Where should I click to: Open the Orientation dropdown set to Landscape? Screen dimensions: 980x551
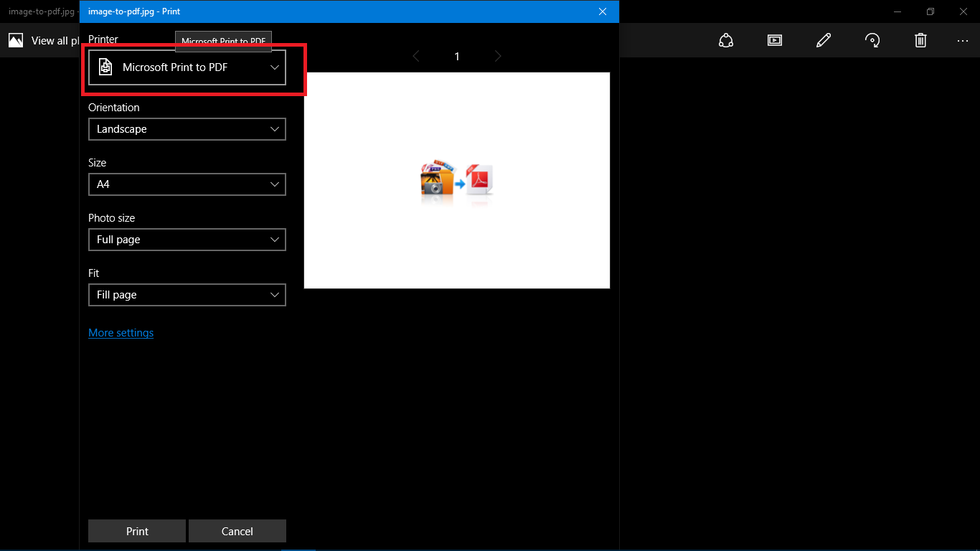click(x=187, y=129)
